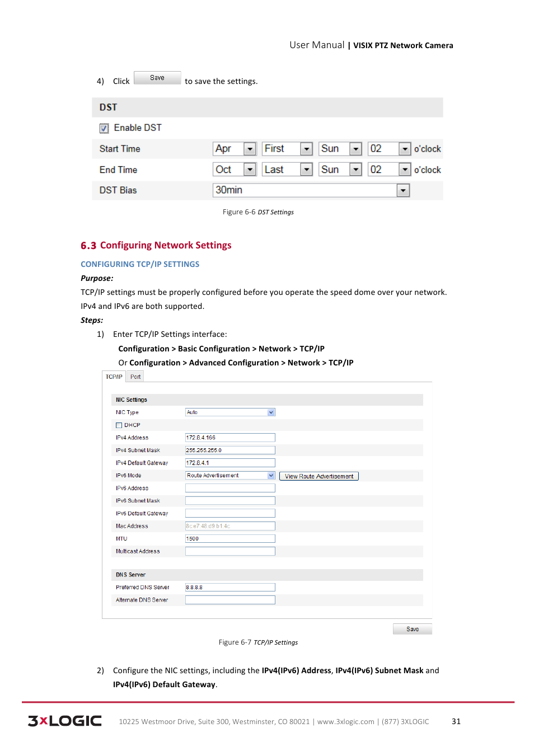Image resolution: width=534 pixels, height=756 pixels.
Task: Click the Save button in step 4
Action: tap(157, 78)
